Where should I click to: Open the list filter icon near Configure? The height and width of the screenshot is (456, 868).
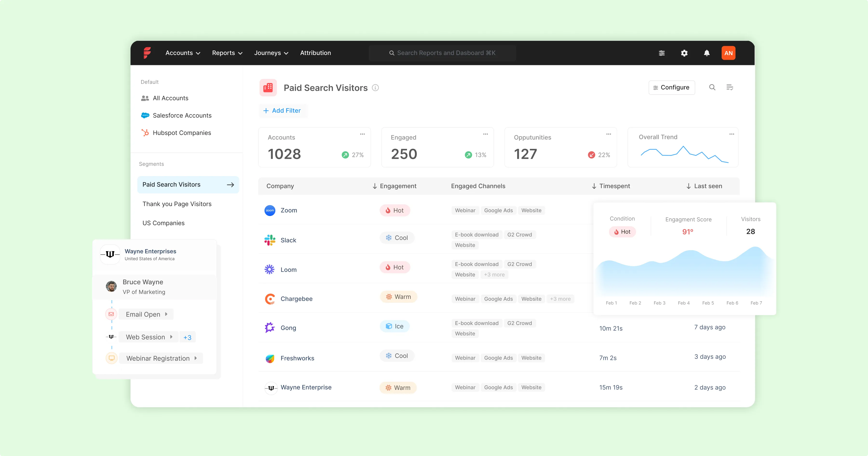point(730,87)
